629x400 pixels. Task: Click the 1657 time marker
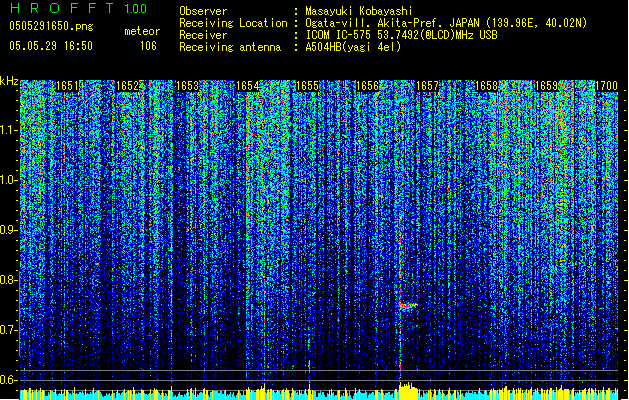coord(427,86)
